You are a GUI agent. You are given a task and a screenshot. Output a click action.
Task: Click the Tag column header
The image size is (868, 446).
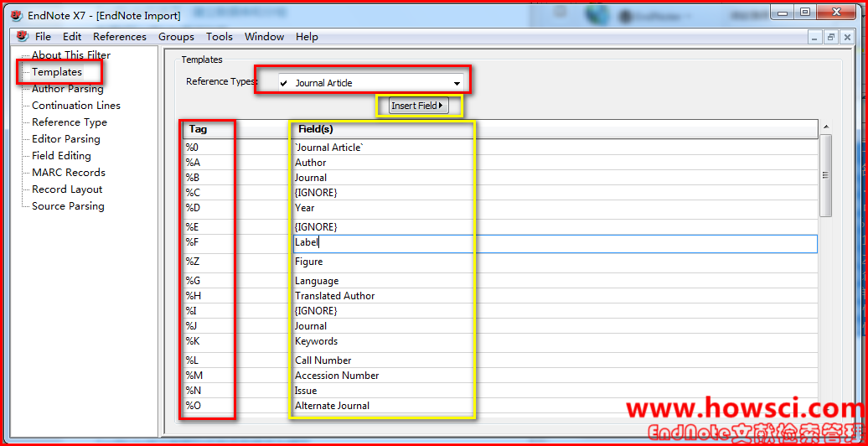pyautogui.click(x=235, y=129)
